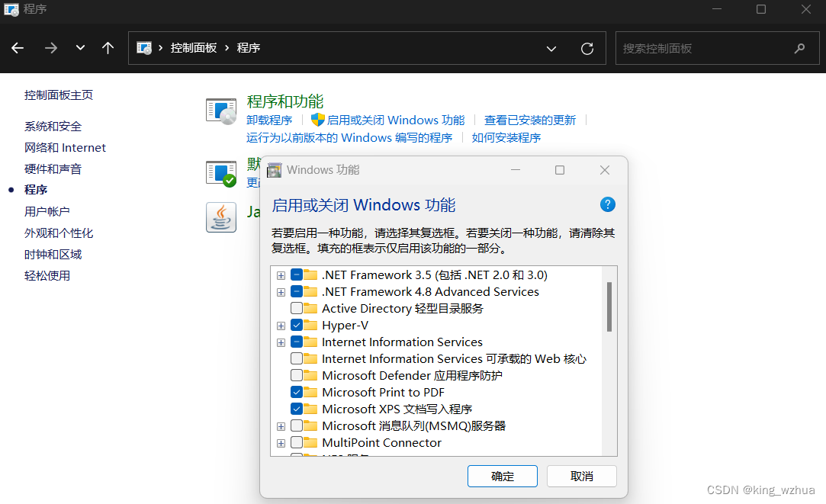826x504 pixels.
Task: Click 程序 in the breadcrumb path
Action: [x=248, y=48]
